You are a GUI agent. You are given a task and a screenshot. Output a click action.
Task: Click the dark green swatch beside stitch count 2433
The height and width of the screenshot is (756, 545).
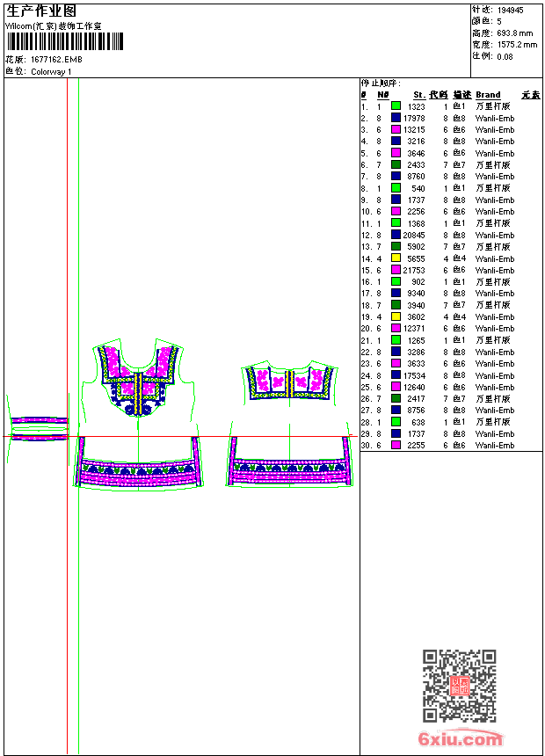coord(396,164)
